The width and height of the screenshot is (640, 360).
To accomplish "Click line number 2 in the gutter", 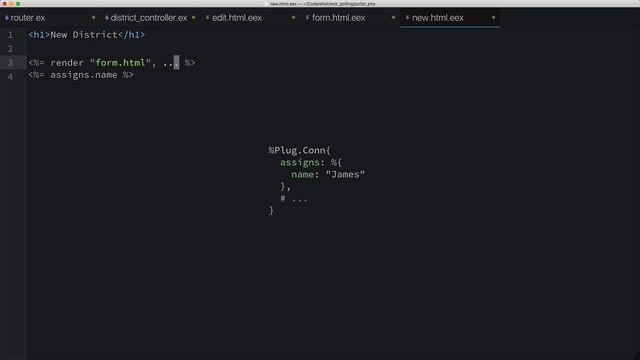I will [11, 49].
